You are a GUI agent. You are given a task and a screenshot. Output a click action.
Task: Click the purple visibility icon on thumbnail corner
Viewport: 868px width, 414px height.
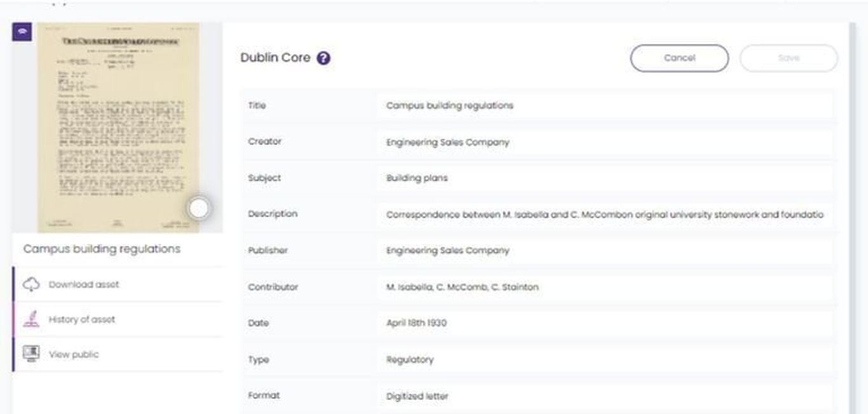point(22,32)
